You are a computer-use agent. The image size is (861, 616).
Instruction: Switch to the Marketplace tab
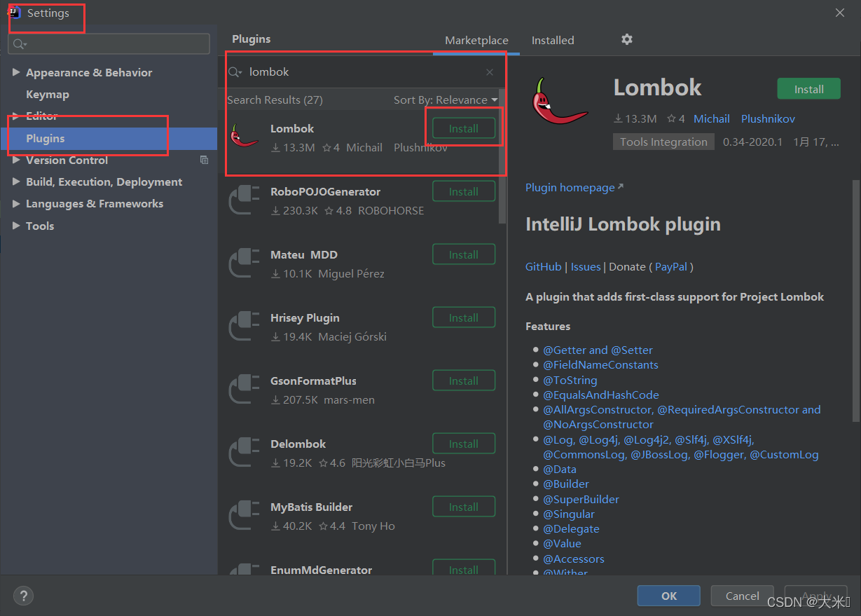click(x=476, y=41)
